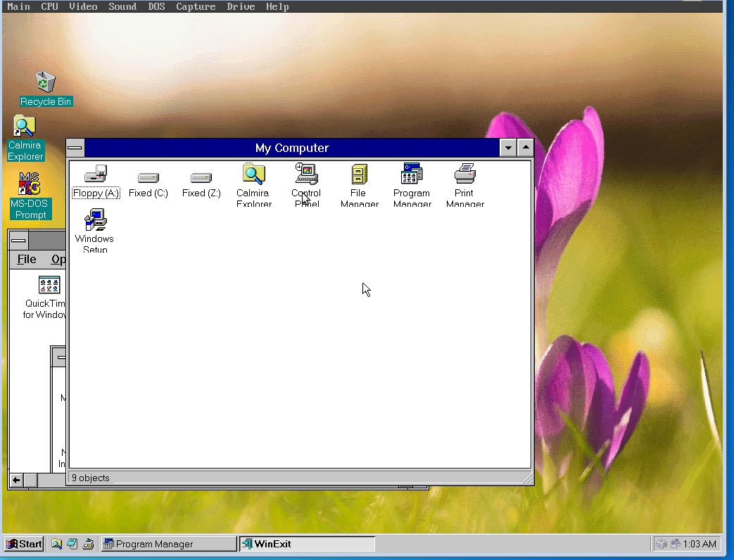
Task: Click the 1:03 AM clock
Action: click(700, 544)
